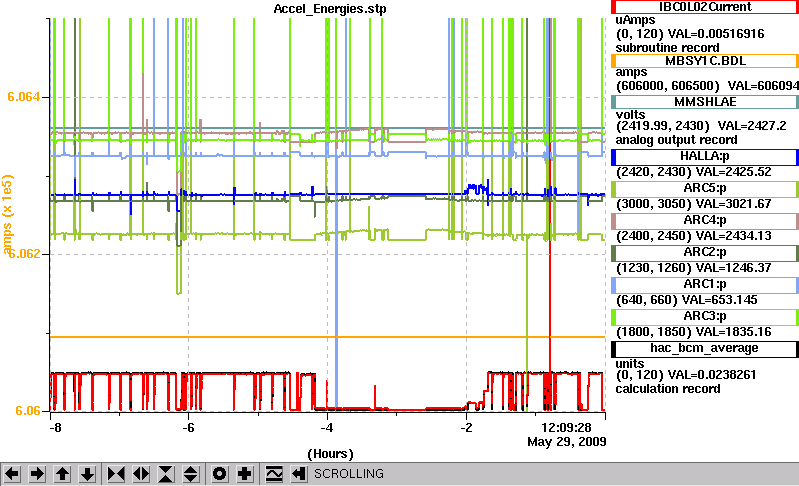Select the ARC5:p legend entry
The height and width of the screenshot is (486, 799).
tap(705, 188)
